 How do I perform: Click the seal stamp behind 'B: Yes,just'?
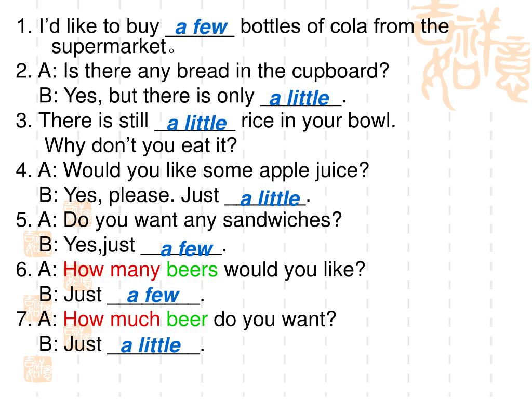click(x=37, y=244)
